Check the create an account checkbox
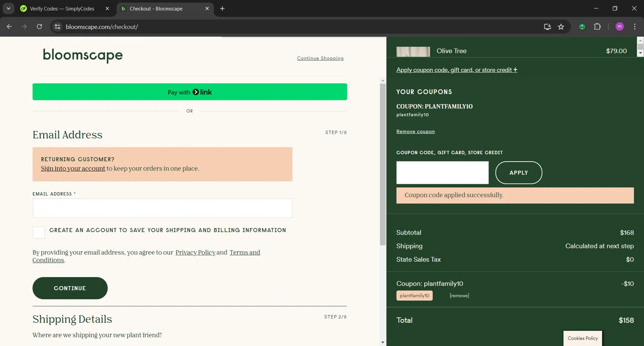The width and height of the screenshot is (644, 346). pos(39,233)
